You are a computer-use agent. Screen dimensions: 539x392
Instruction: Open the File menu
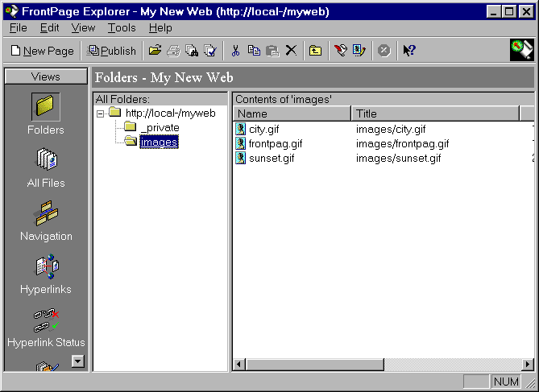(19, 28)
